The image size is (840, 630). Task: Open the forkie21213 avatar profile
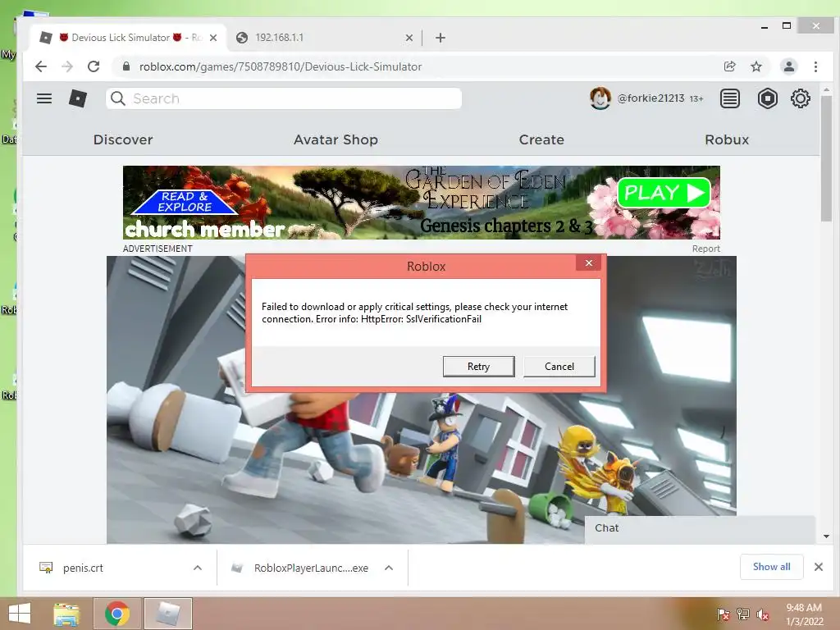point(600,98)
